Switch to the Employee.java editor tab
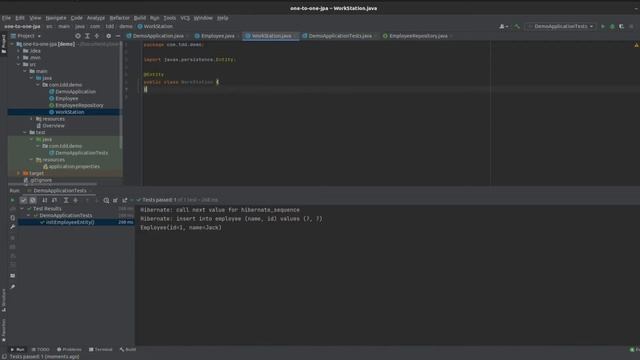 215,36
